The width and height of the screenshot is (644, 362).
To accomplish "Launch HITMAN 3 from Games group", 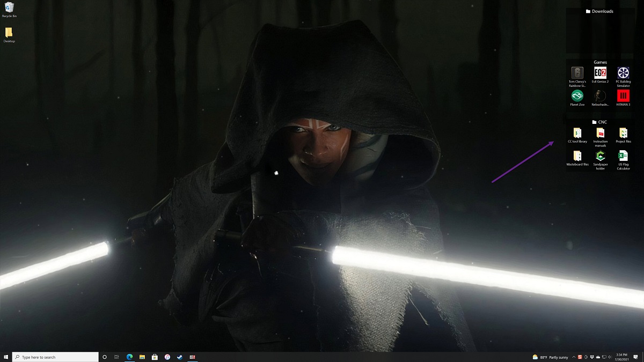I will (623, 98).
